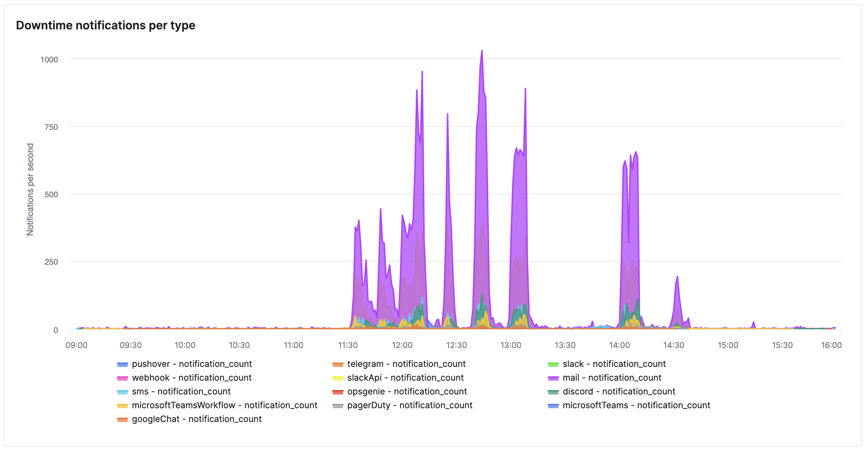Toggle telegram - notification_count series
Image resolution: width=868 pixels, height=451 pixels.
406,364
